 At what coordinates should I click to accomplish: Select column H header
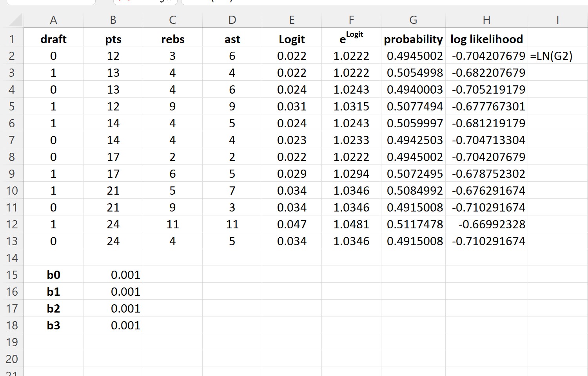point(487,20)
